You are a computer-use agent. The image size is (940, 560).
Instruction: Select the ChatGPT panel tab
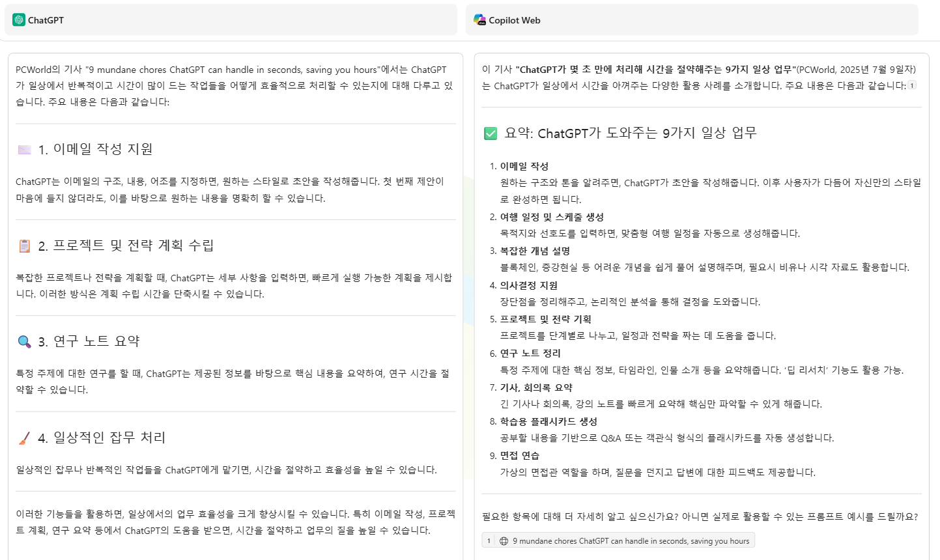[x=231, y=20]
